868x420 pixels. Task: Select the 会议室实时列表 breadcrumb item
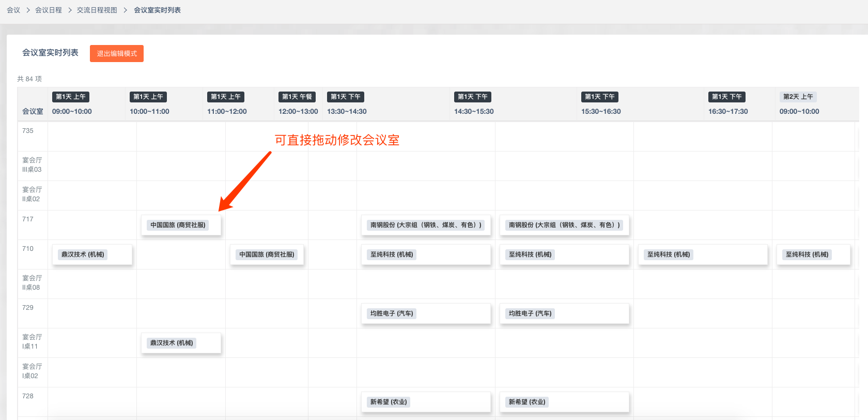point(157,10)
